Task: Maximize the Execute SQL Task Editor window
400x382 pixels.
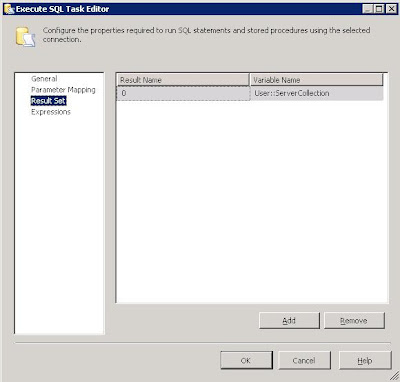Action: click(x=379, y=9)
